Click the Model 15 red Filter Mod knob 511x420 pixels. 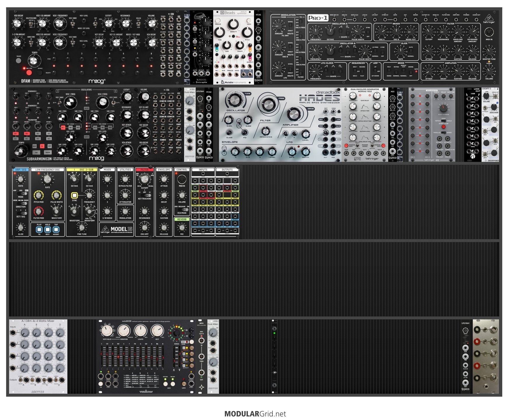[38, 211]
